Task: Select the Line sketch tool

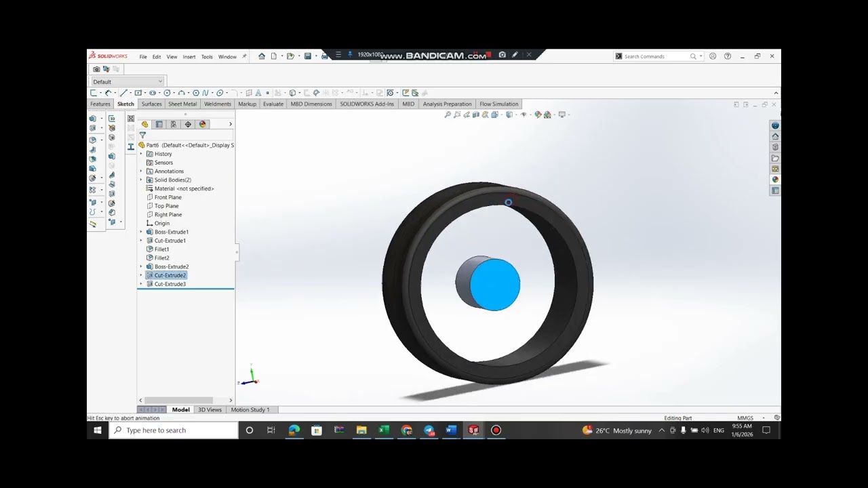Action: pyautogui.click(x=123, y=93)
